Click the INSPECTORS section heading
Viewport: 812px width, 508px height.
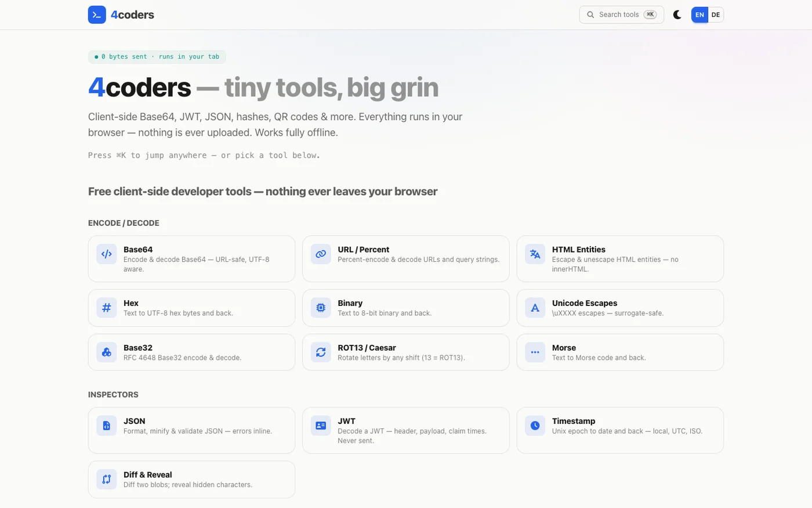tap(113, 395)
